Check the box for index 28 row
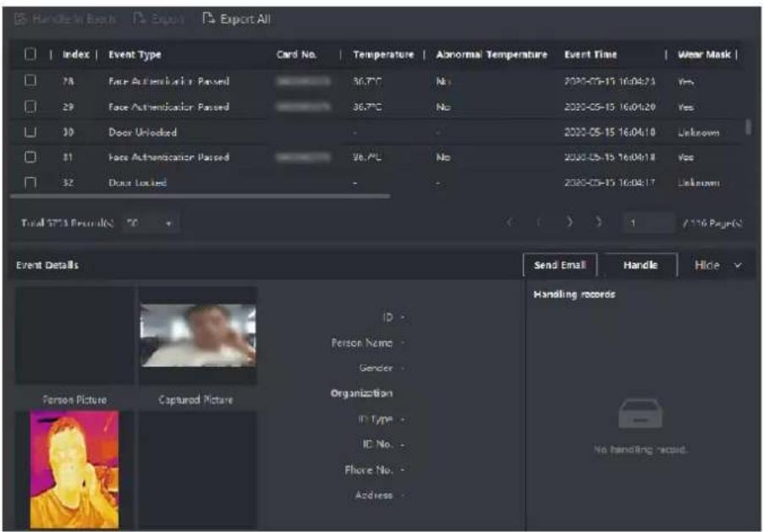The width and height of the screenshot is (764, 532). [30, 80]
